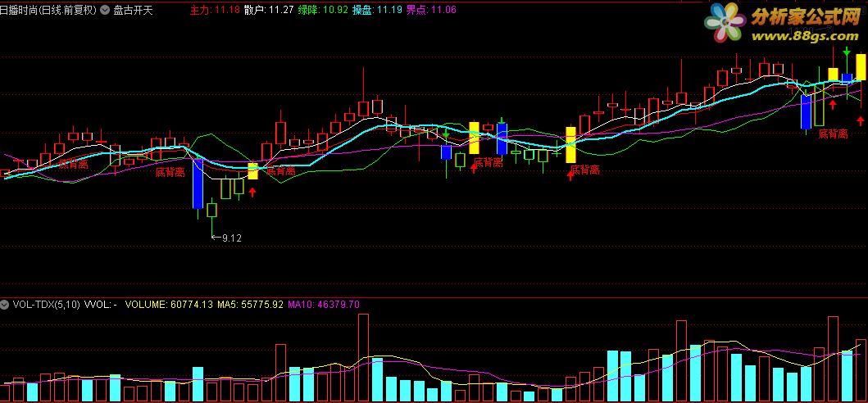Click the VVOL: - readout
This screenshot has width=868, height=403.
point(100,304)
